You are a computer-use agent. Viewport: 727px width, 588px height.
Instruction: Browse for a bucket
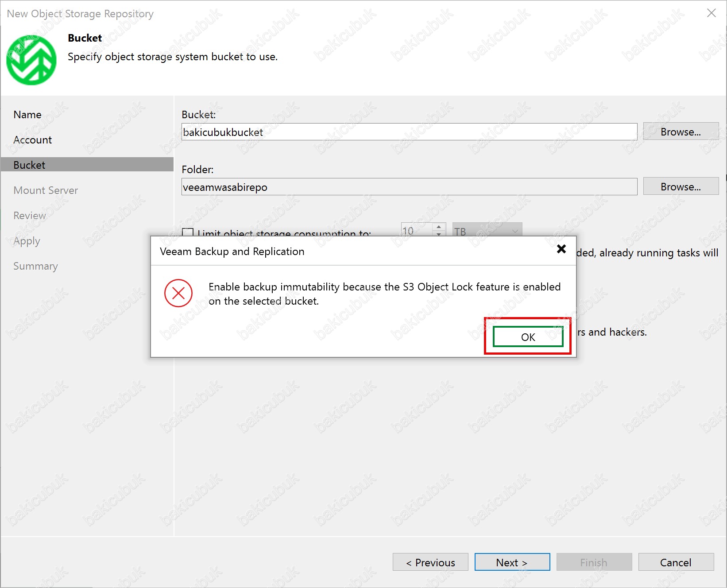click(x=681, y=132)
